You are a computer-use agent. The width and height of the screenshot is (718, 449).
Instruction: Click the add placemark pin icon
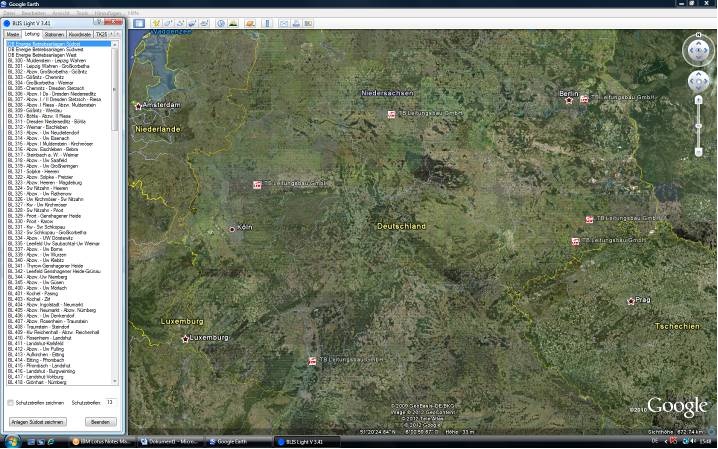156,23
